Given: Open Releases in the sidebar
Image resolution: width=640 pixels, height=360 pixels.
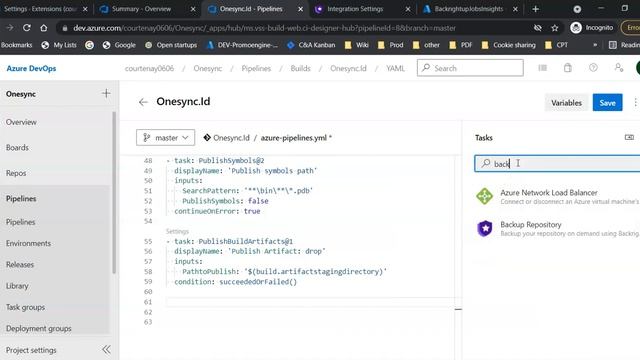Looking at the screenshot, I should click(20, 264).
